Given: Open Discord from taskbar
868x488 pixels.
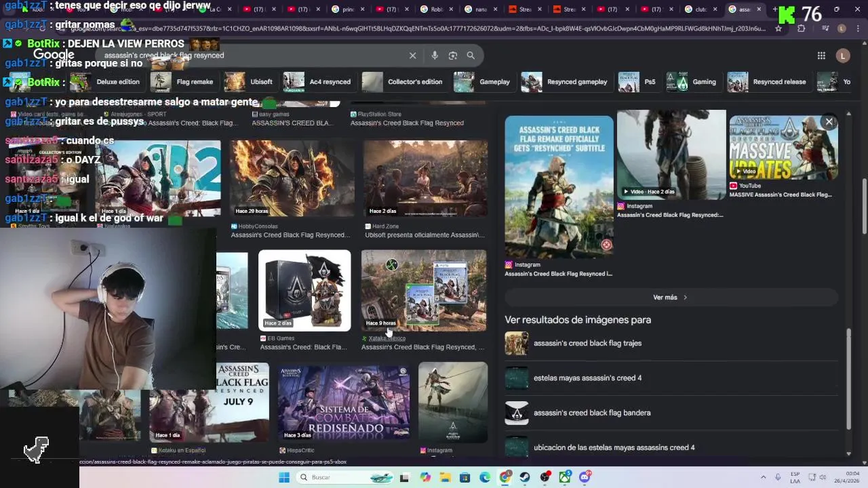Looking at the screenshot, I should coord(585,477).
